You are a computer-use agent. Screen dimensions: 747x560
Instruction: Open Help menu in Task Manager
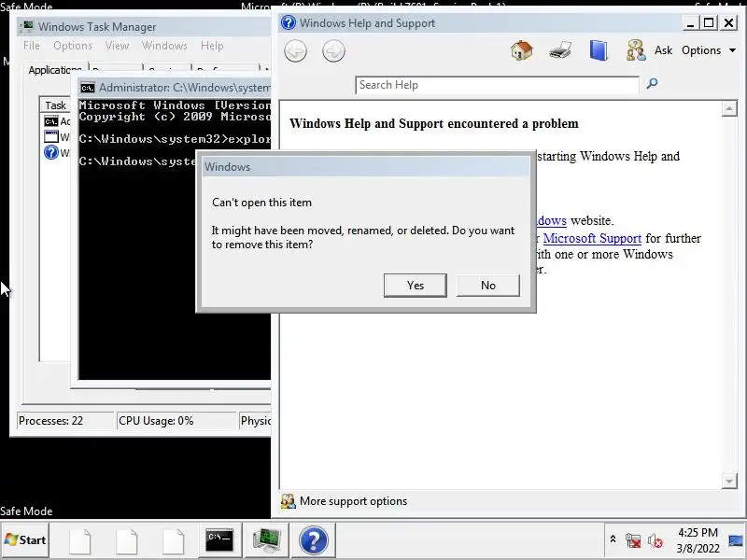click(x=212, y=46)
